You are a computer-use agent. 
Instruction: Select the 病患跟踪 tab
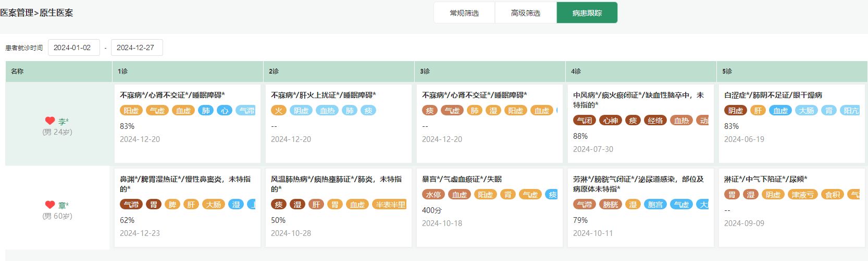(587, 13)
